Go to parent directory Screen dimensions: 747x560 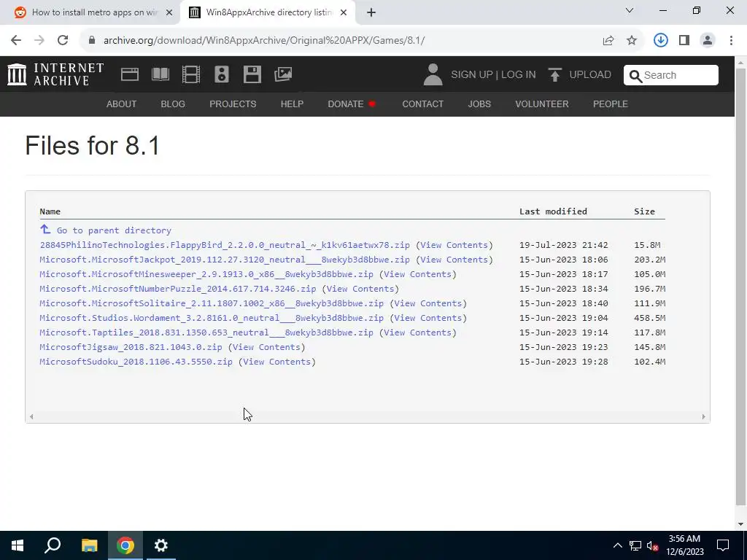tap(114, 230)
